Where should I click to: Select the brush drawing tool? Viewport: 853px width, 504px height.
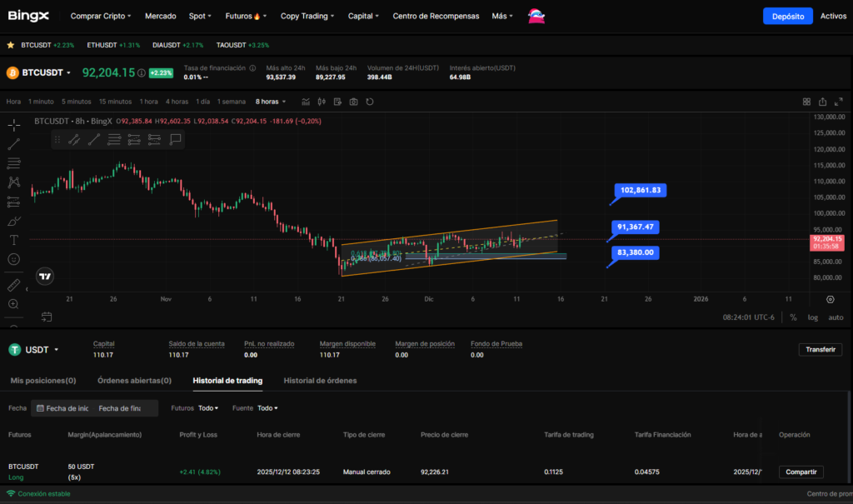[14, 221]
